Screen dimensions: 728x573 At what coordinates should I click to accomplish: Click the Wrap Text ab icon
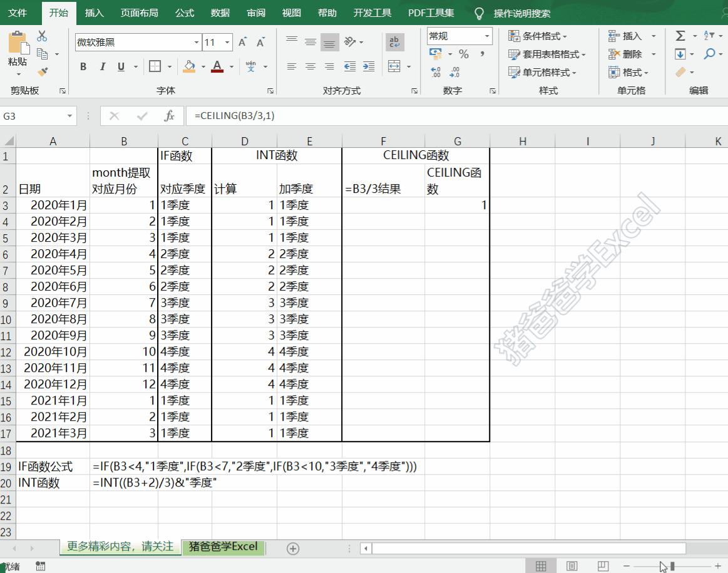tap(394, 42)
